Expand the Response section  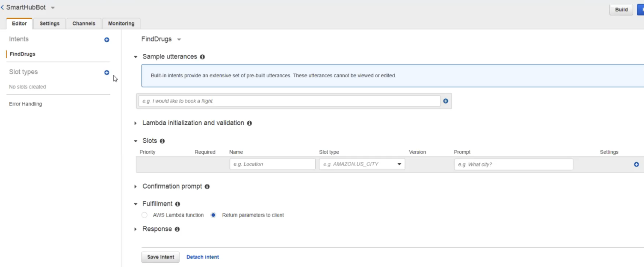[x=136, y=229]
